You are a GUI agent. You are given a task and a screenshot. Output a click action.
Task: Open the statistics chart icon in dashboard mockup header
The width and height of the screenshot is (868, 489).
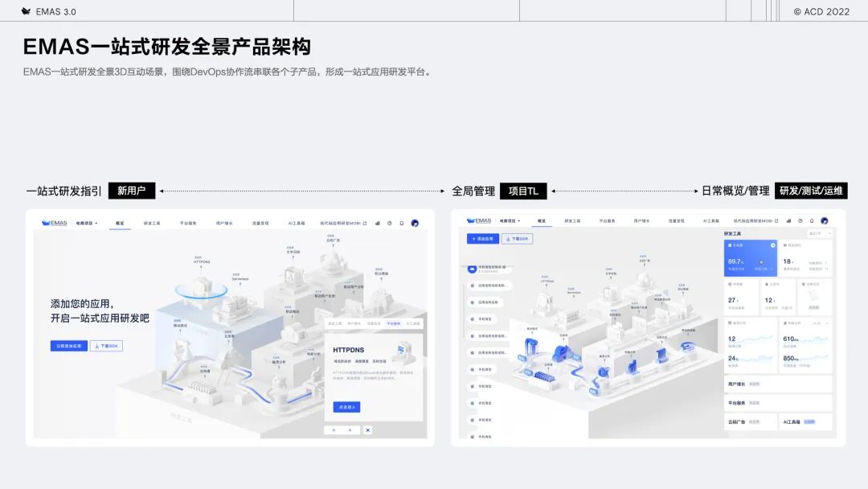pyautogui.click(x=788, y=221)
